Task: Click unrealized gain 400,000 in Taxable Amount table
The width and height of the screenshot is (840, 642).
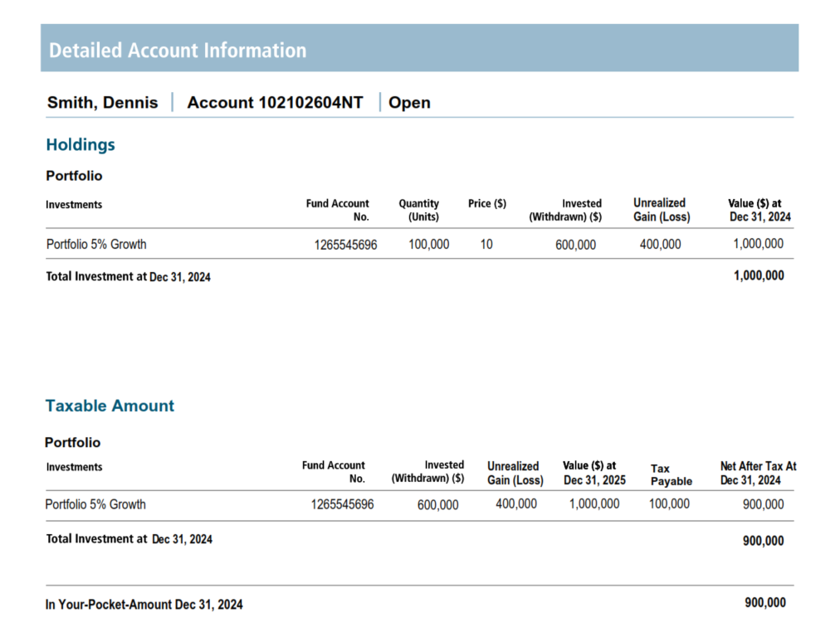Action: tap(516, 503)
